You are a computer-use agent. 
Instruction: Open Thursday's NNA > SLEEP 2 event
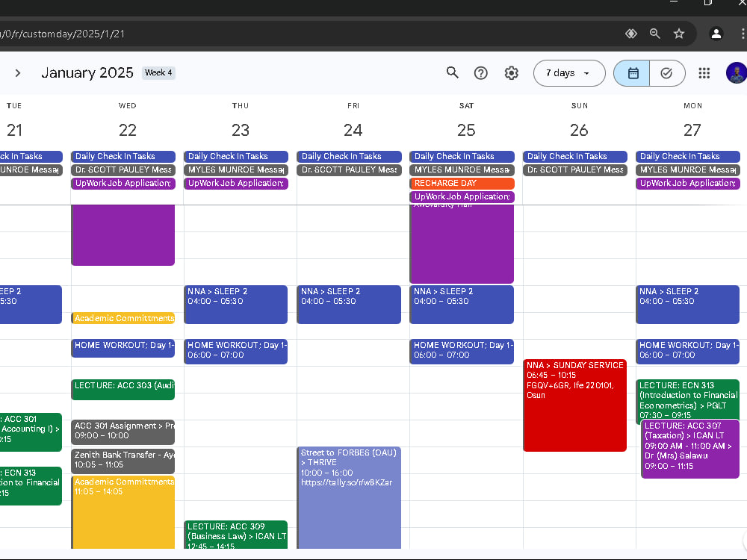coord(236,305)
